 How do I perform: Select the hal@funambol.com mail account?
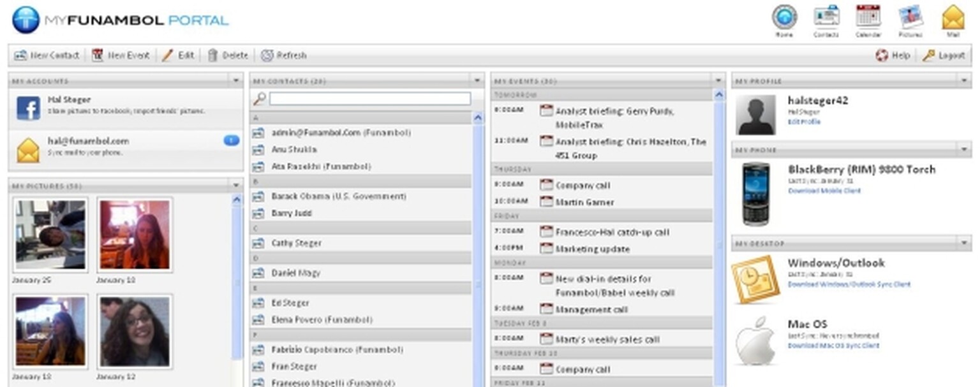126,150
